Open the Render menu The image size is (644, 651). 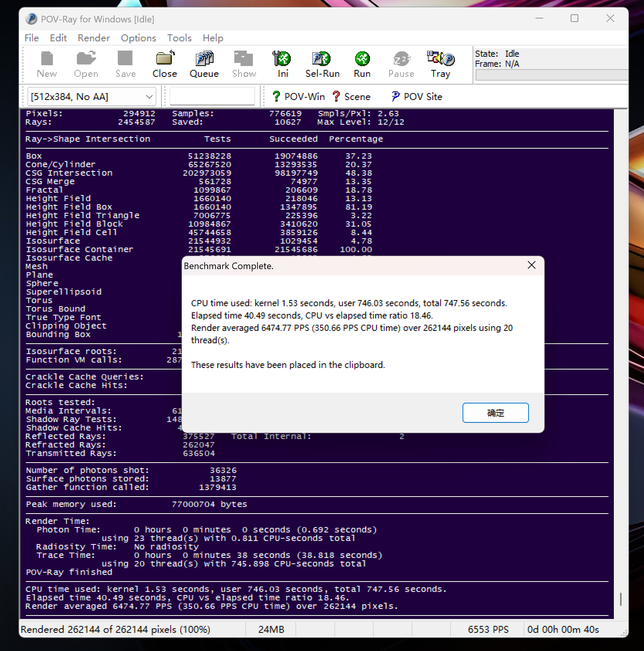click(93, 38)
